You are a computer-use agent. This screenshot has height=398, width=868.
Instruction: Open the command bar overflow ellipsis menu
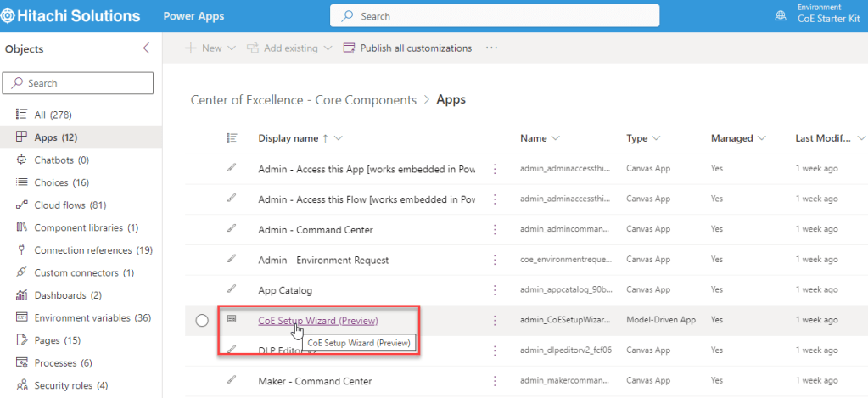[x=491, y=48]
